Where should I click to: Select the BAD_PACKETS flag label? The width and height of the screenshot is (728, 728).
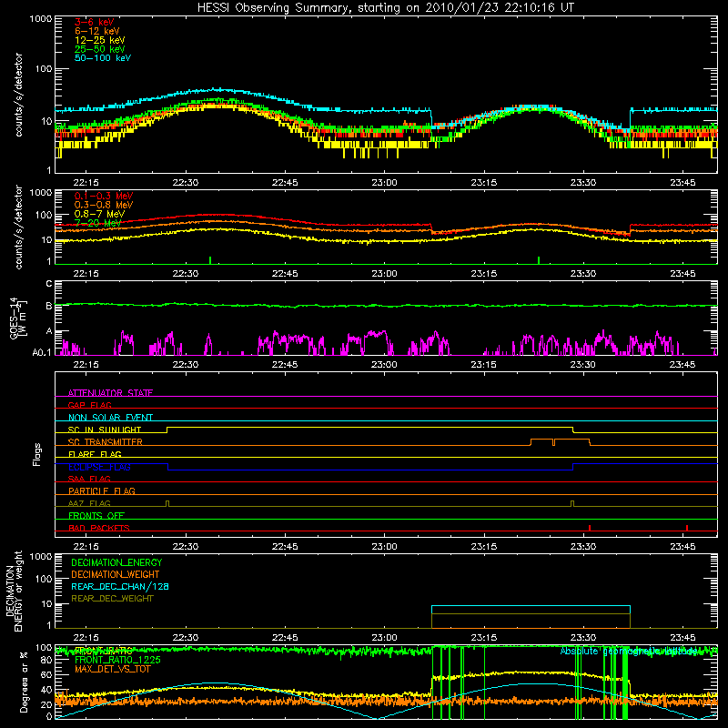pos(99,528)
